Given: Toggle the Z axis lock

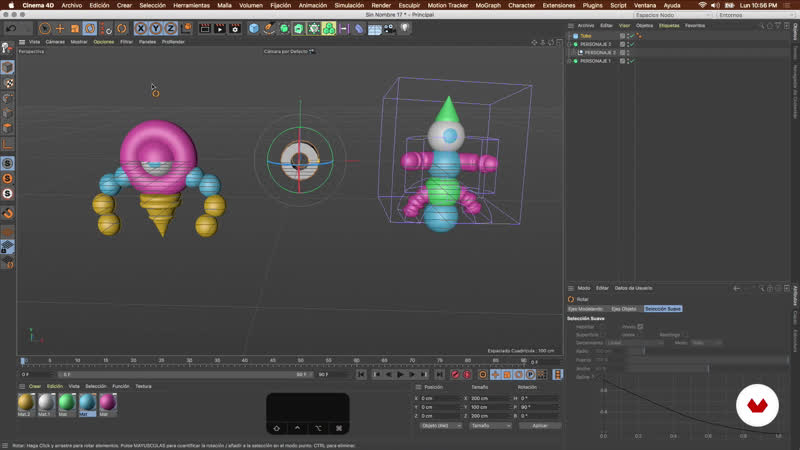Looking at the screenshot, I should coord(171,28).
